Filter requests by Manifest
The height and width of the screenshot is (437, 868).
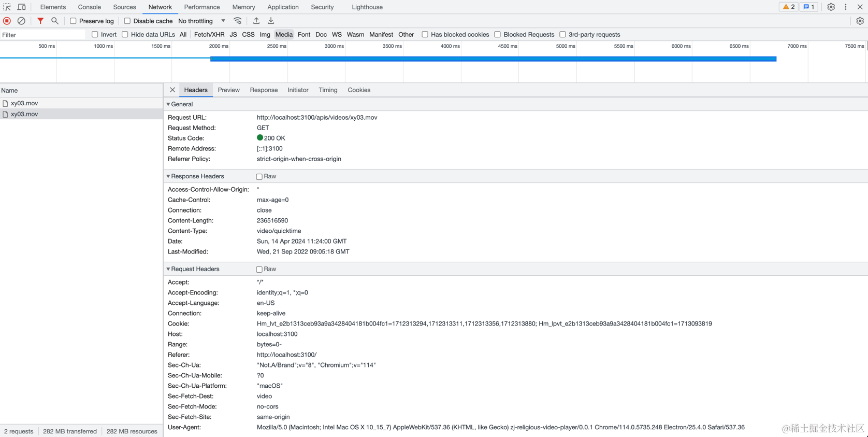coord(381,34)
